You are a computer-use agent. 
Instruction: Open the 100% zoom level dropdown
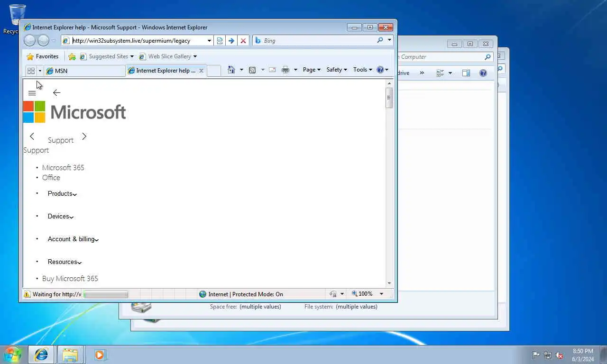[381, 294]
